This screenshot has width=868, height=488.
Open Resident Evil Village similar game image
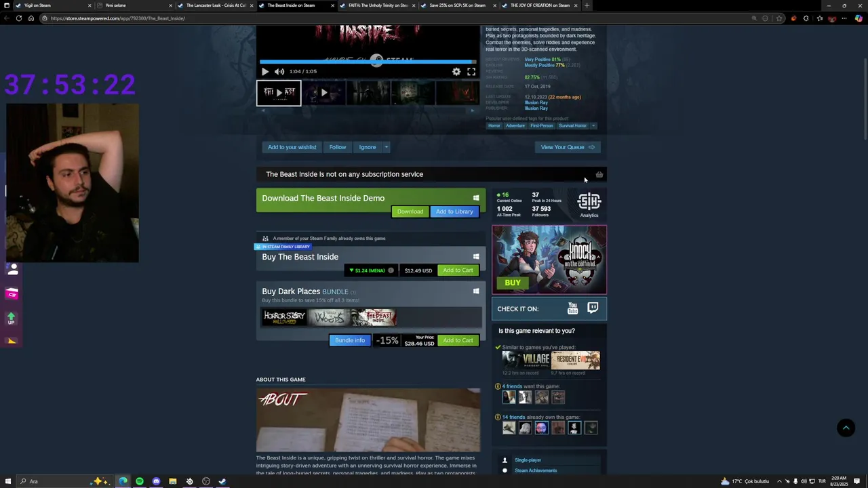(526, 360)
